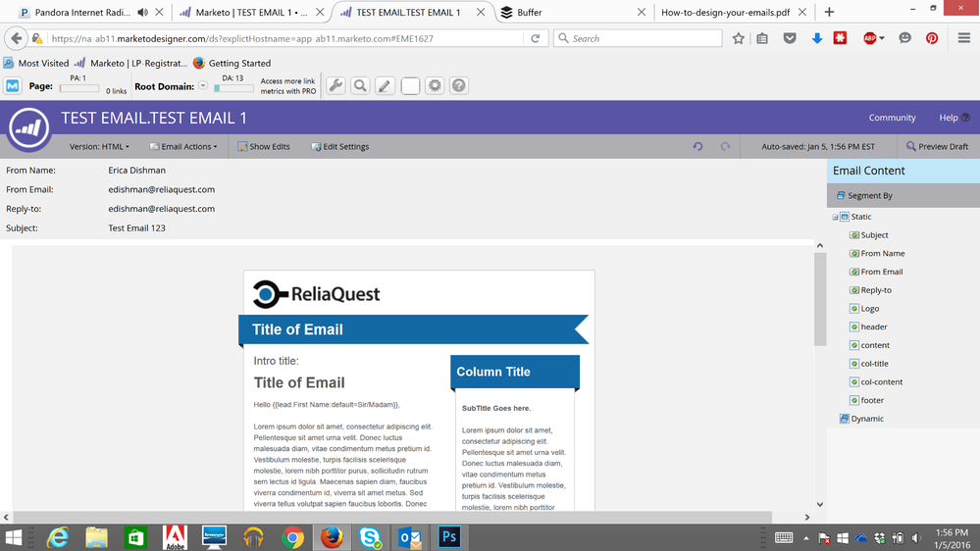
Task: Click the redo arrow icon
Action: coord(725,146)
